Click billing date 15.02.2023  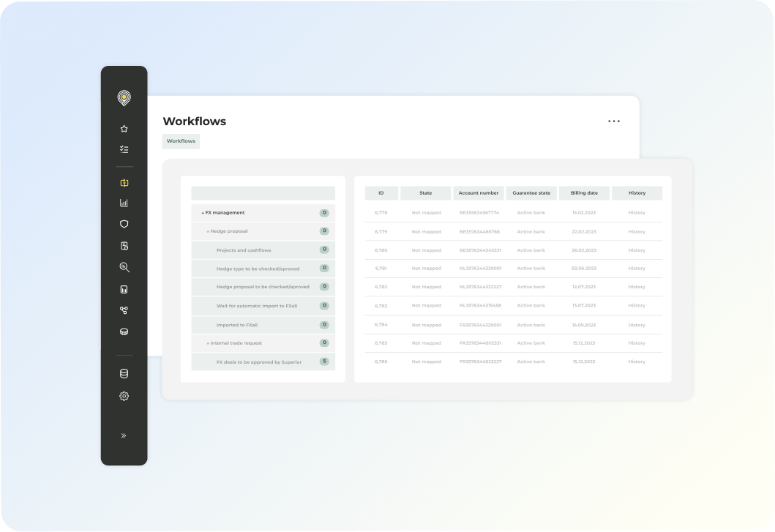584,213
